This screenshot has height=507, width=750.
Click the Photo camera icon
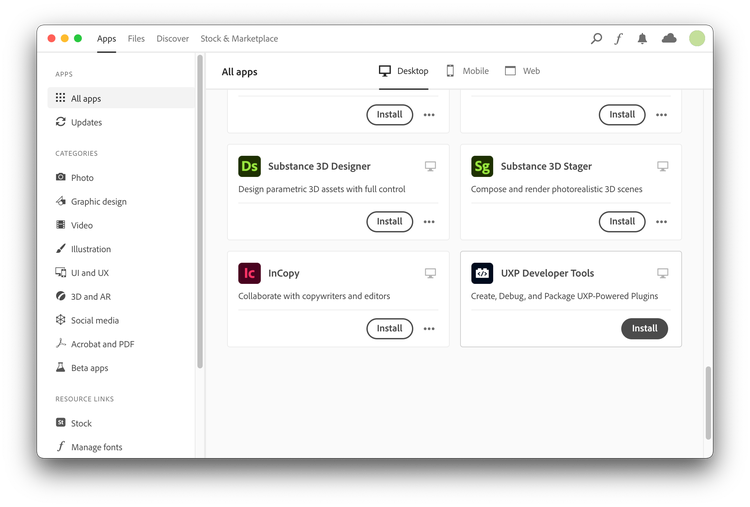pyautogui.click(x=60, y=177)
